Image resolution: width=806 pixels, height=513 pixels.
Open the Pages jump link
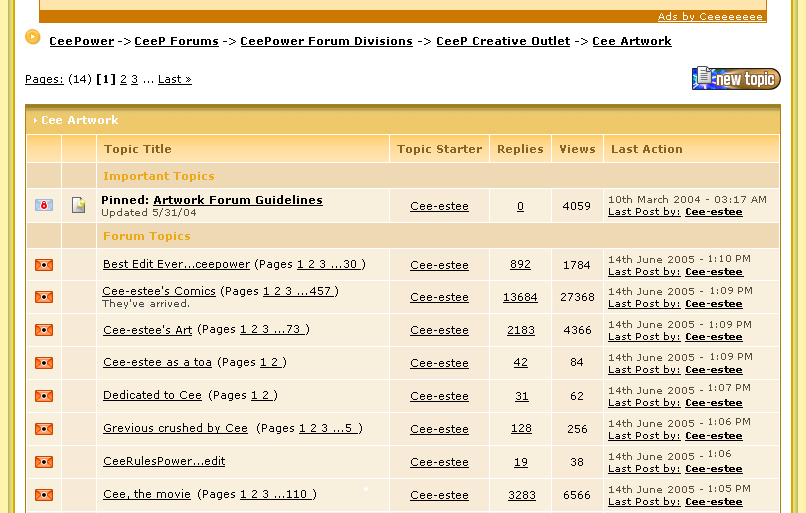coord(44,79)
